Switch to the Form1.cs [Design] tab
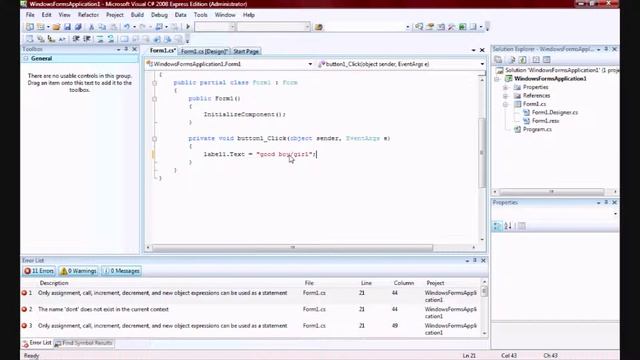The width and height of the screenshot is (640, 360). click(204, 51)
